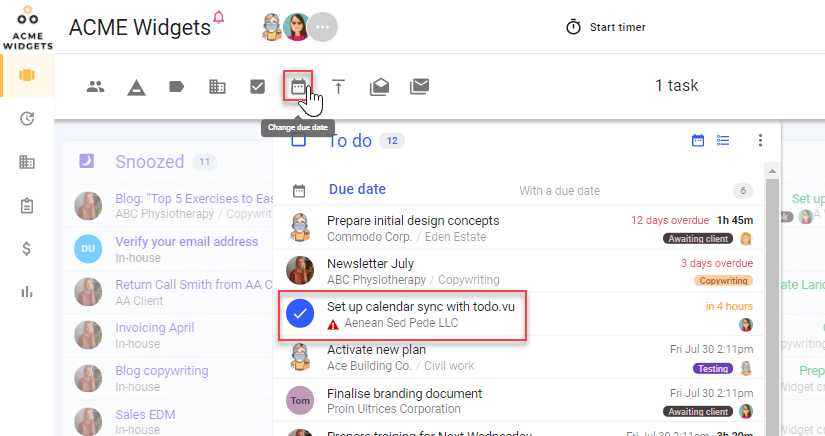
Task: Click the closed envelope mark unread icon
Action: pyautogui.click(x=419, y=86)
